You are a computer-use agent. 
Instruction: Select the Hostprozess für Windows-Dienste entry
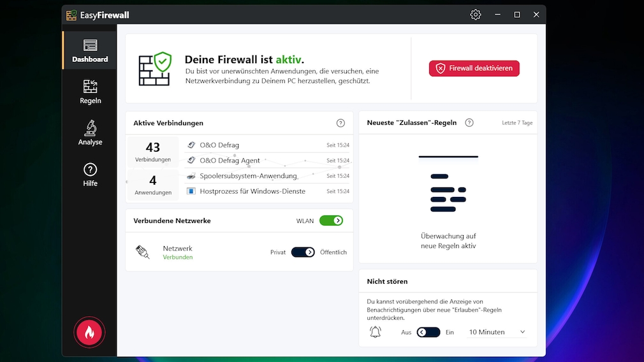252,191
